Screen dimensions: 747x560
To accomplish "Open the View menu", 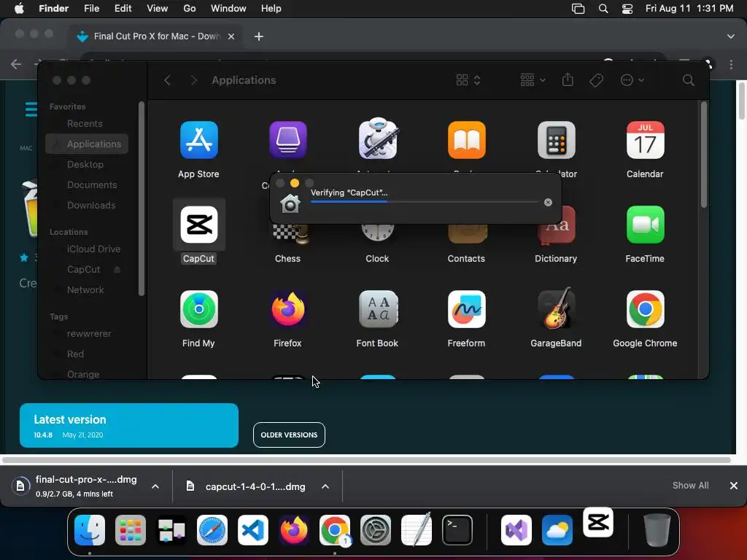I will coord(158,9).
